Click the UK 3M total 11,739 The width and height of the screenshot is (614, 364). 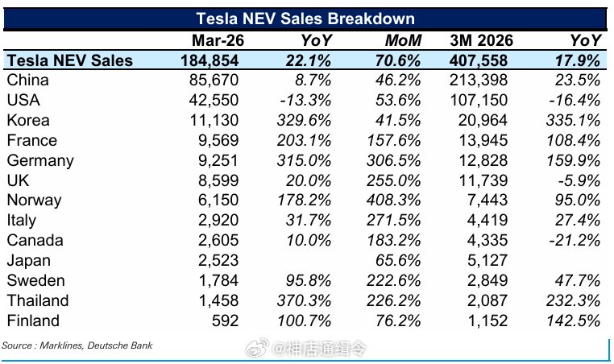[x=483, y=180]
